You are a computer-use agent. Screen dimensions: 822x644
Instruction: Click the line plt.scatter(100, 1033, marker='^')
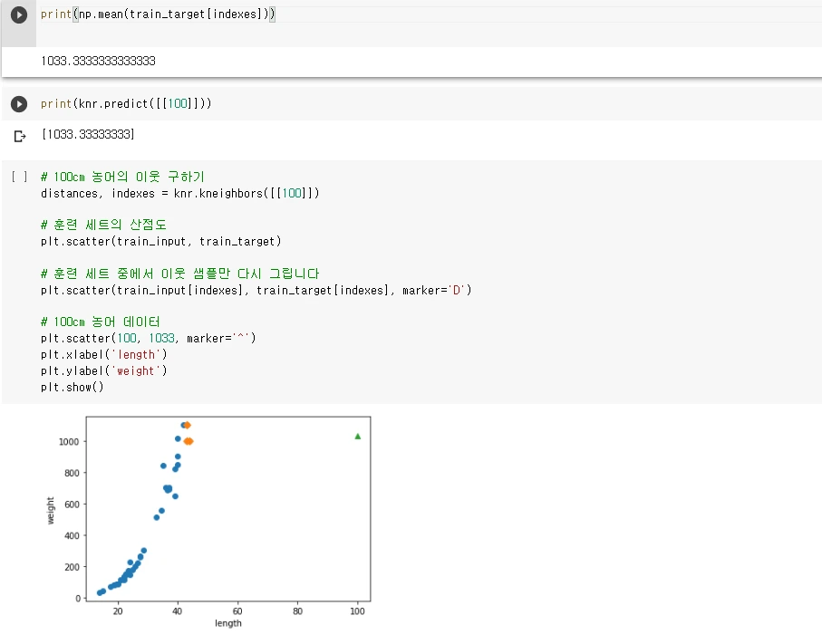tap(149, 338)
